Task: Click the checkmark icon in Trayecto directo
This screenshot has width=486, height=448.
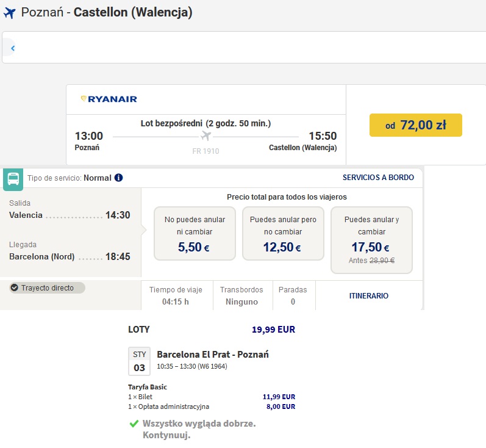Action: (14, 288)
